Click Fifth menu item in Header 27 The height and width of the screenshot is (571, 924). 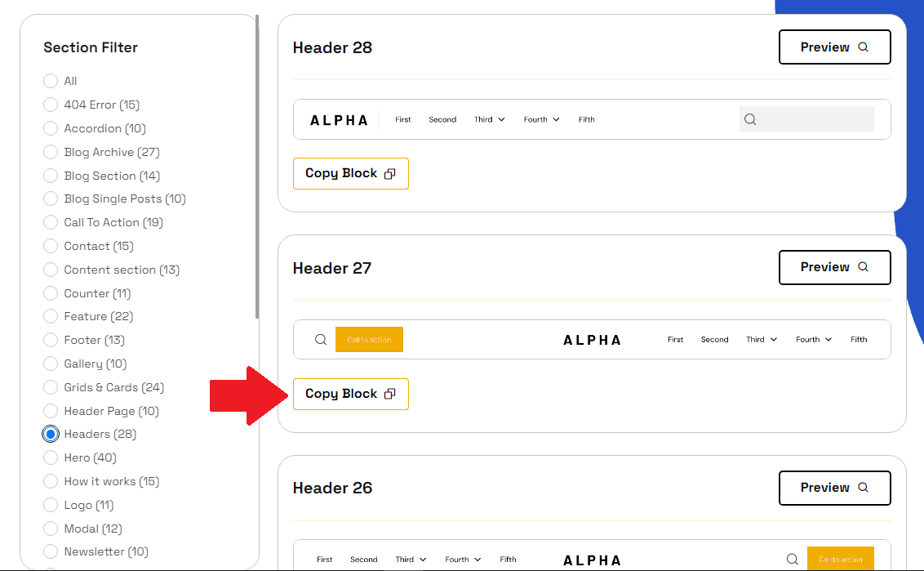(x=859, y=339)
